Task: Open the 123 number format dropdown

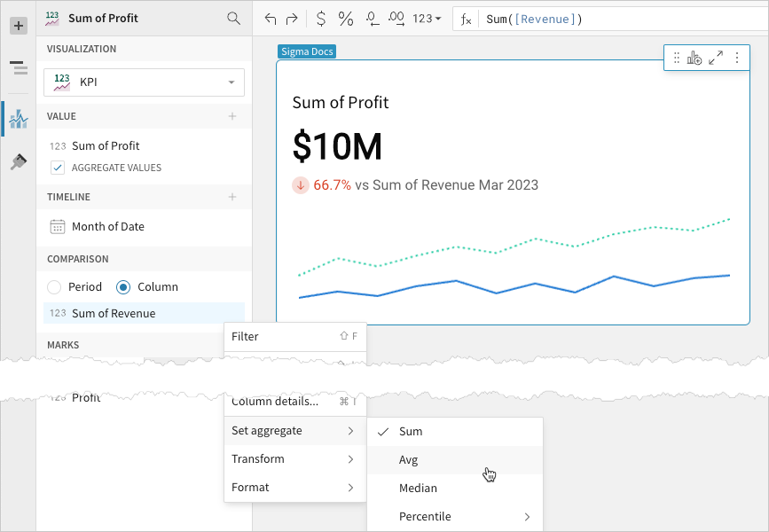Action: tap(428, 19)
